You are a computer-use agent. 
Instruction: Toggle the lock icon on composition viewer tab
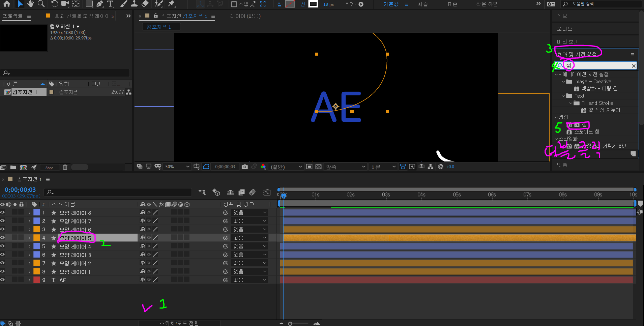point(156,16)
